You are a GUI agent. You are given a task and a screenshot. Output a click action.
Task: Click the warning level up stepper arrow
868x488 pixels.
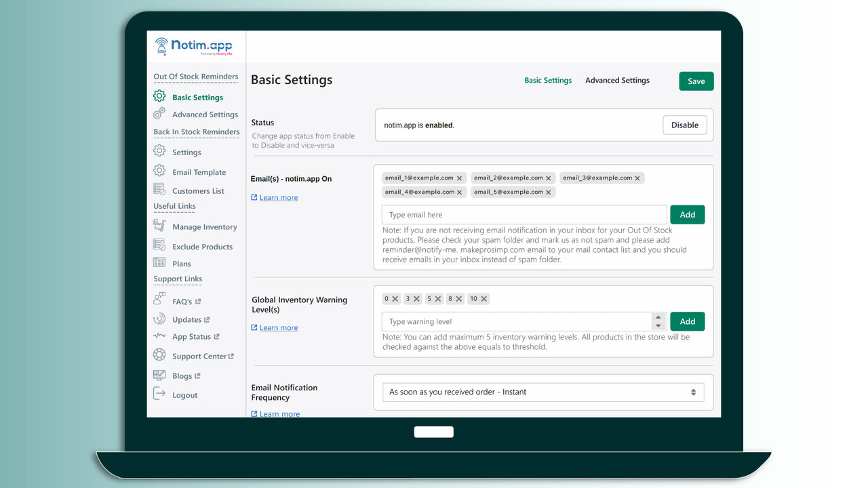pos(657,318)
